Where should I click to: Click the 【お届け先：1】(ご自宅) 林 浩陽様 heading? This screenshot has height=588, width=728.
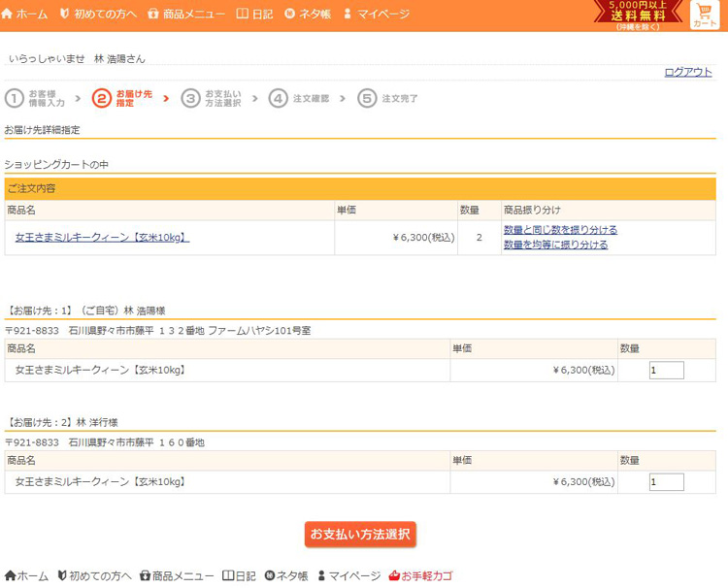[85, 310]
